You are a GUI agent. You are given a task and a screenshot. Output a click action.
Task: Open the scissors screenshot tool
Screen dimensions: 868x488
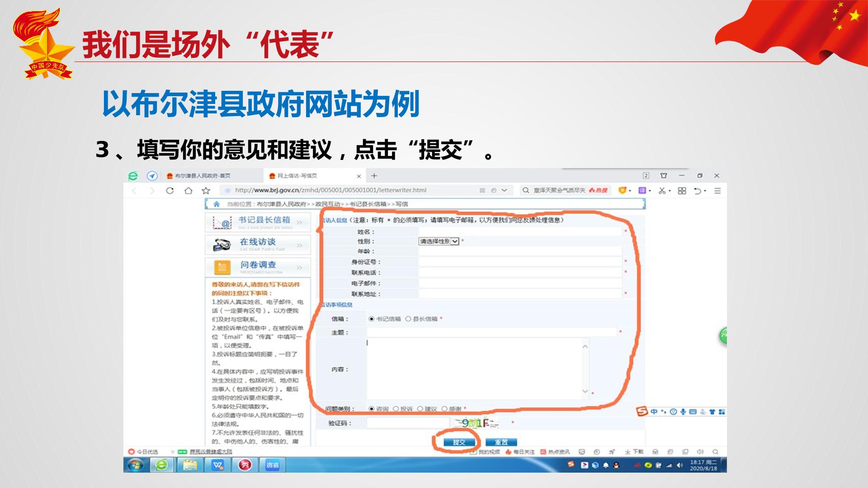[x=662, y=191]
